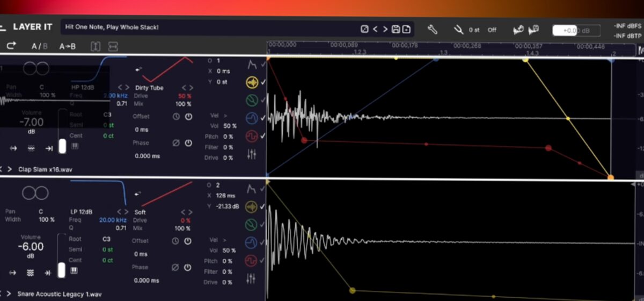Change Soft drive type with arrows
This screenshot has width=644, height=301.
pos(187,212)
